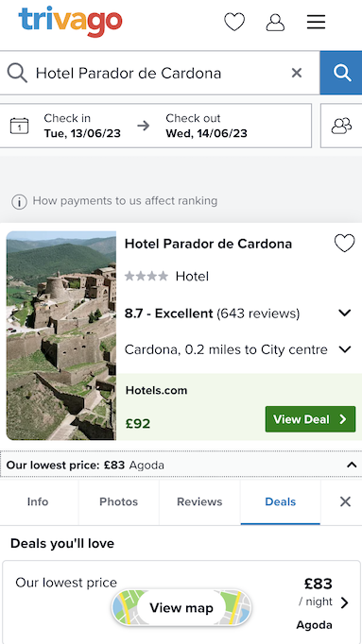This screenshot has width=362, height=644.
Task: Click the blue search button
Action: [x=341, y=73]
